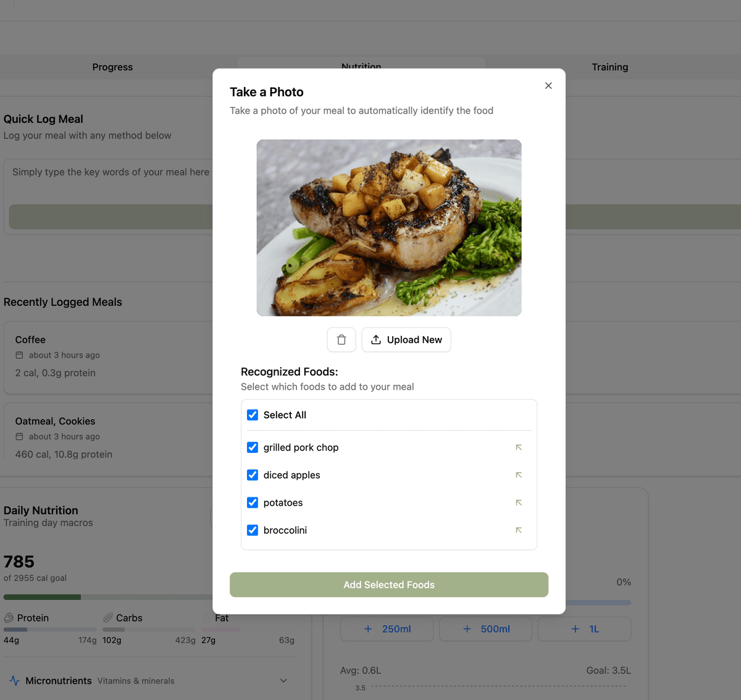
Task: Click the trash icon to delete photo
Action: tap(341, 340)
